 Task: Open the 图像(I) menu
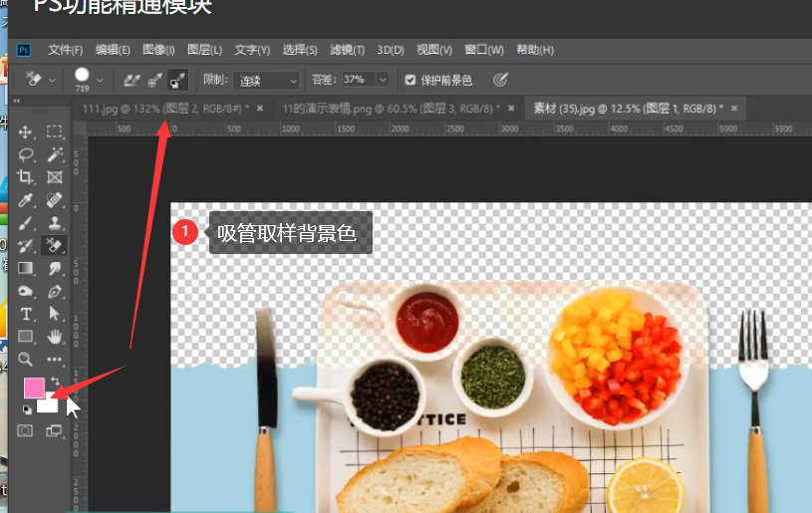[x=158, y=50]
